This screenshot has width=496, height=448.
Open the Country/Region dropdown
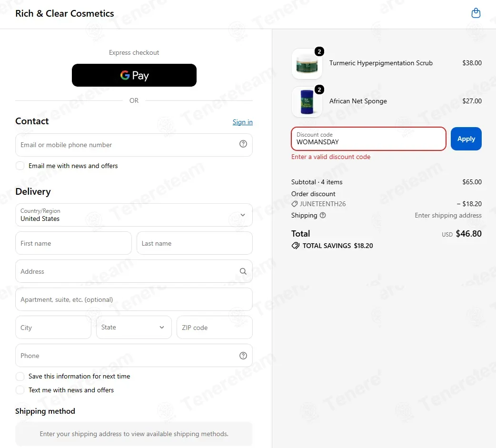coord(134,215)
